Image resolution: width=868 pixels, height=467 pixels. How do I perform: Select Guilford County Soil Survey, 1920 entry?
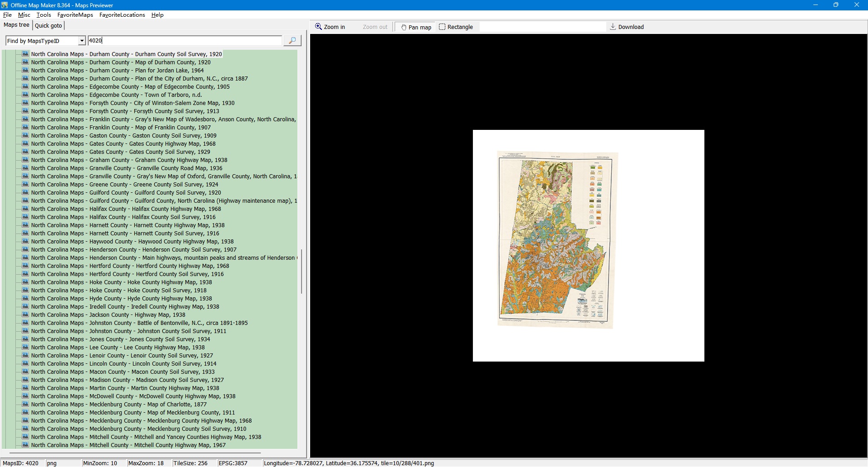[x=126, y=193]
